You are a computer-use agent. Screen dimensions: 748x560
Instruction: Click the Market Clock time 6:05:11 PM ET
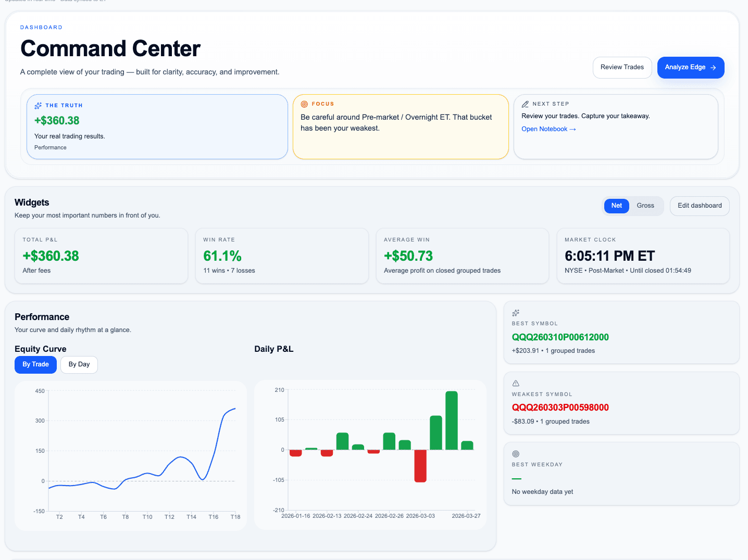[x=609, y=256]
